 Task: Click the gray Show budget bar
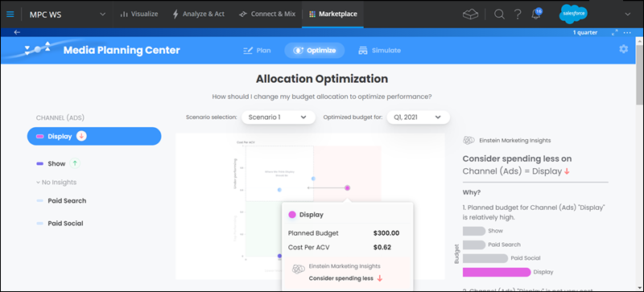pyautogui.click(x=474, y=231)
